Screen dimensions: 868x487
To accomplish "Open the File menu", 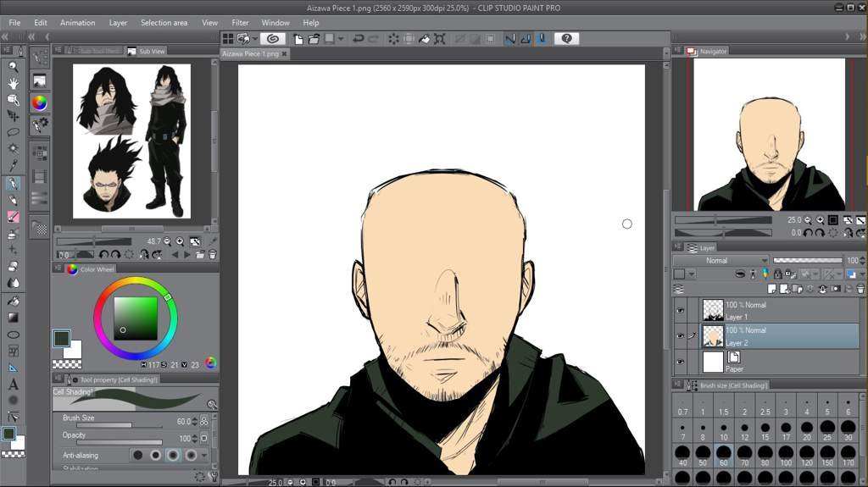I will click(x=14, y=23).
